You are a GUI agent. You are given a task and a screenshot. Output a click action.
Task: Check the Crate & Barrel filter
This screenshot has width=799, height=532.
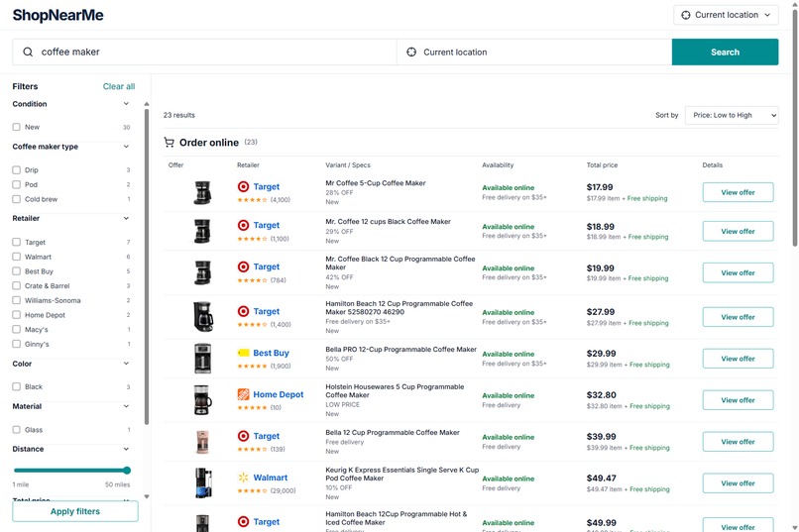16,285
